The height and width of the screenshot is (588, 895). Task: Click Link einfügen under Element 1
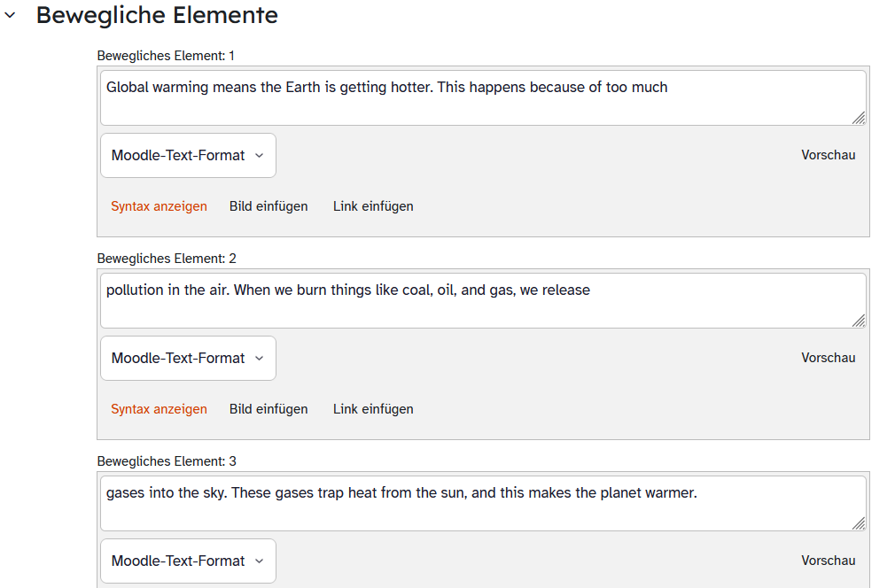pyautogui.click(x=373, y=206)
